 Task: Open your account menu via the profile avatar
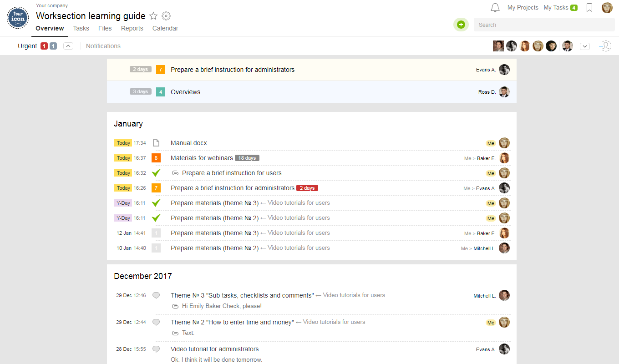point(607,7)
